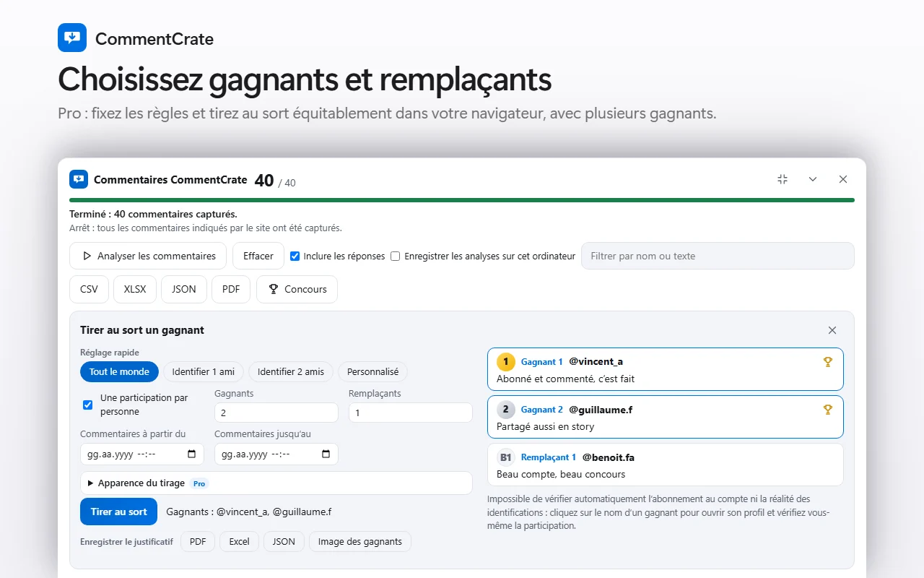Click the Commentaires à partir du date field
This screenshot has width=924, height=578.
point(142,454)
